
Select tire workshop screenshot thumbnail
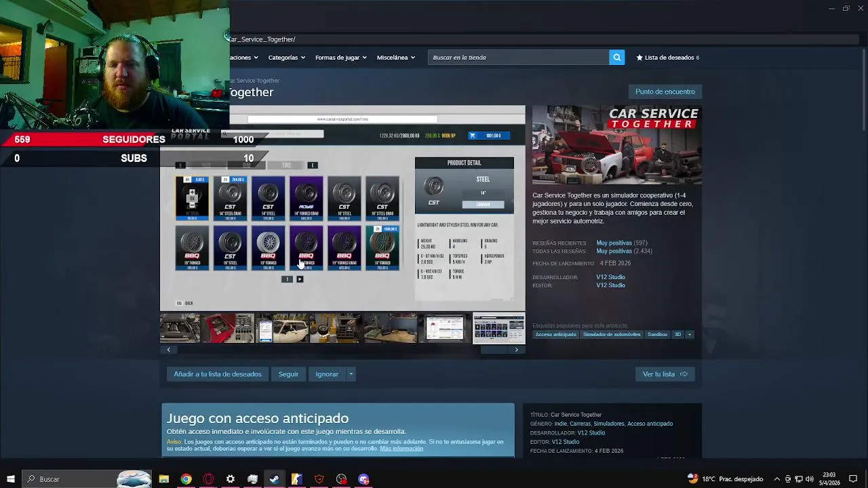pyautogui.click(x=336, y=328)
